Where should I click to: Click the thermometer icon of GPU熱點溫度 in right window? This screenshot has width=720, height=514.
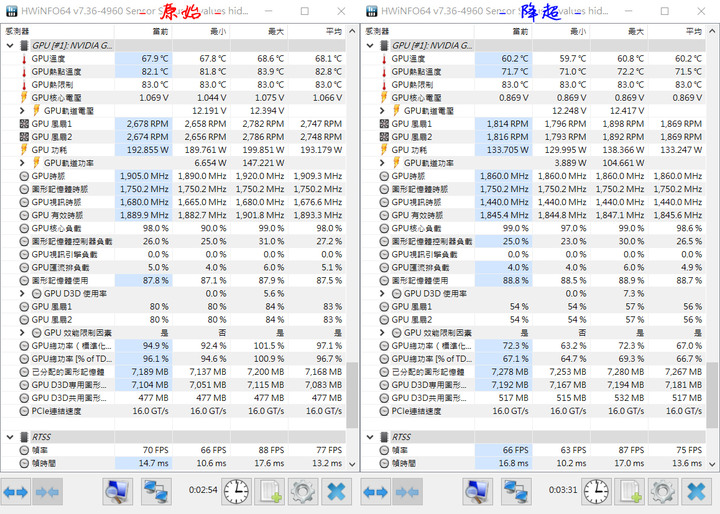[x=384, y=72]
